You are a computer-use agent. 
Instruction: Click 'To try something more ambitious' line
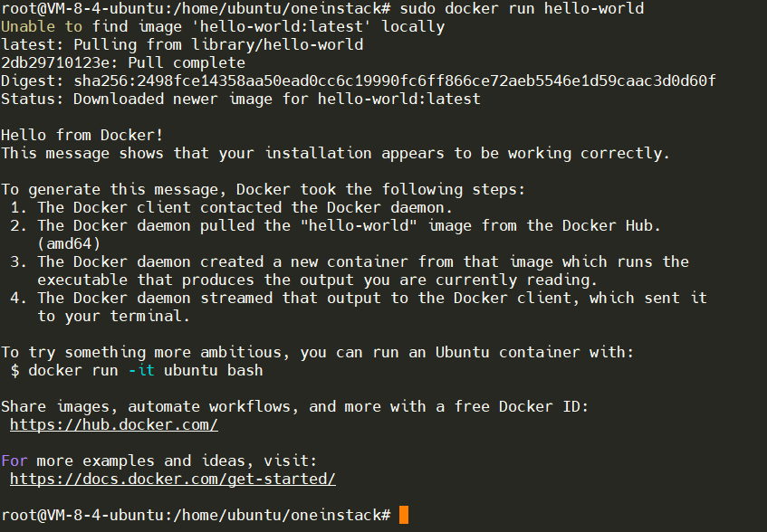point(318,352)
